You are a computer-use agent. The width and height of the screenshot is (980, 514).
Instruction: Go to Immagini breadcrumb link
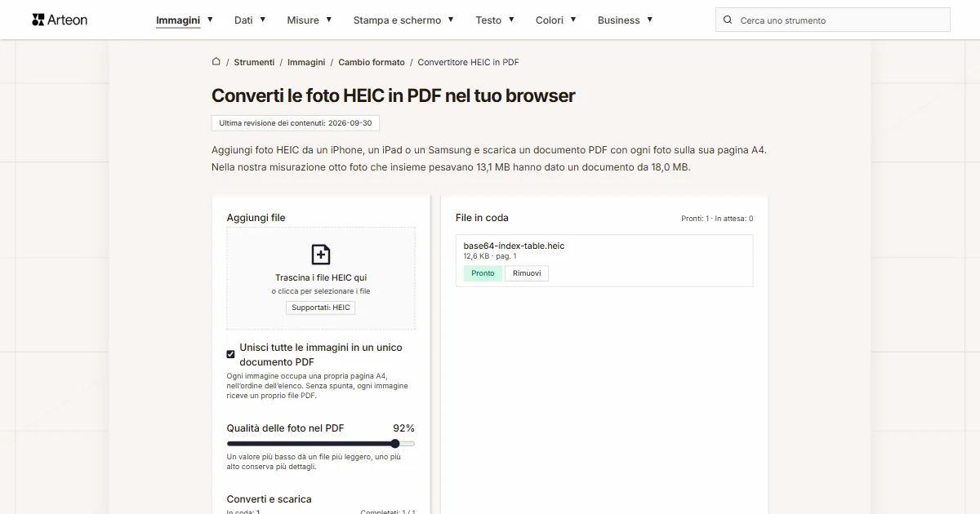306,62
